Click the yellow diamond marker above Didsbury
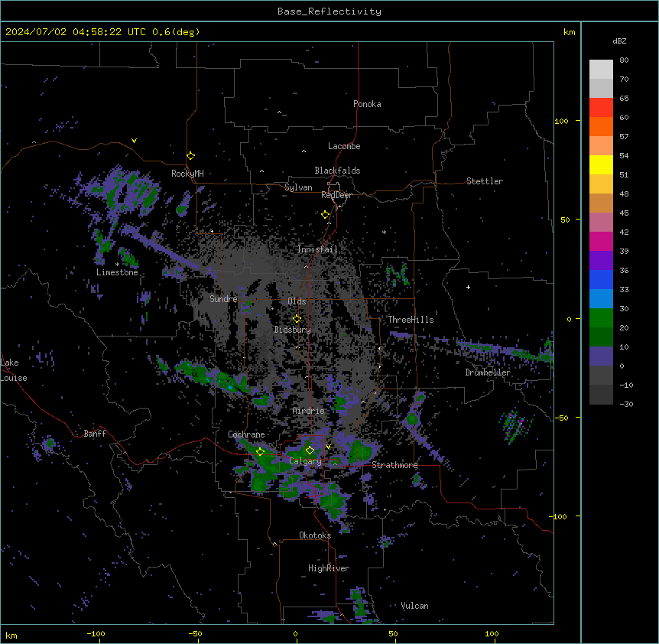This screenshot has width=659, height=644. [x=297, y=319]
